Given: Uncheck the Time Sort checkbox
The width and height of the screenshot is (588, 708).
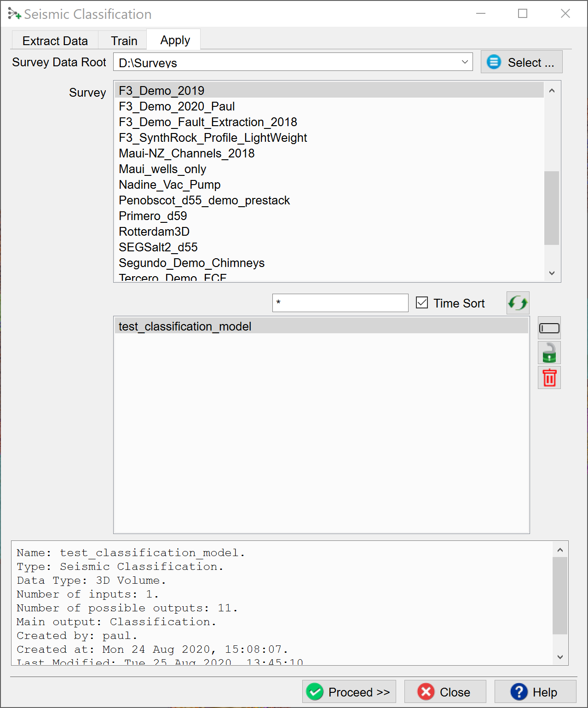Looking at the screenshot, I should 422,303.
